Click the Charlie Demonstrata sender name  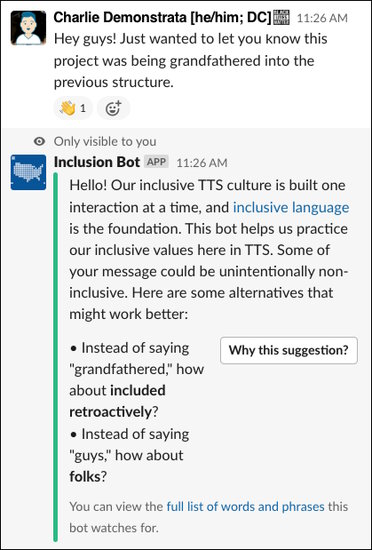click(x=163, y=18)
